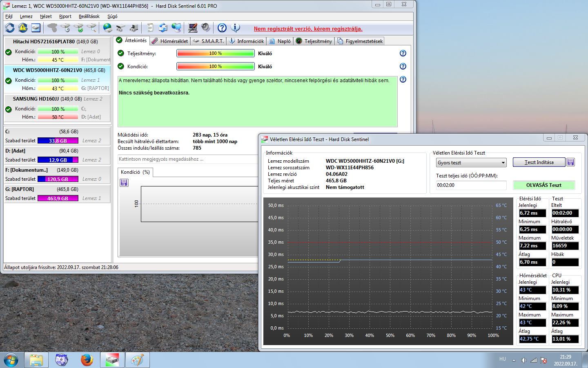
Task: Open Hard Disk Sentinel taskbar icon
Action: click(x=112, y=360)
